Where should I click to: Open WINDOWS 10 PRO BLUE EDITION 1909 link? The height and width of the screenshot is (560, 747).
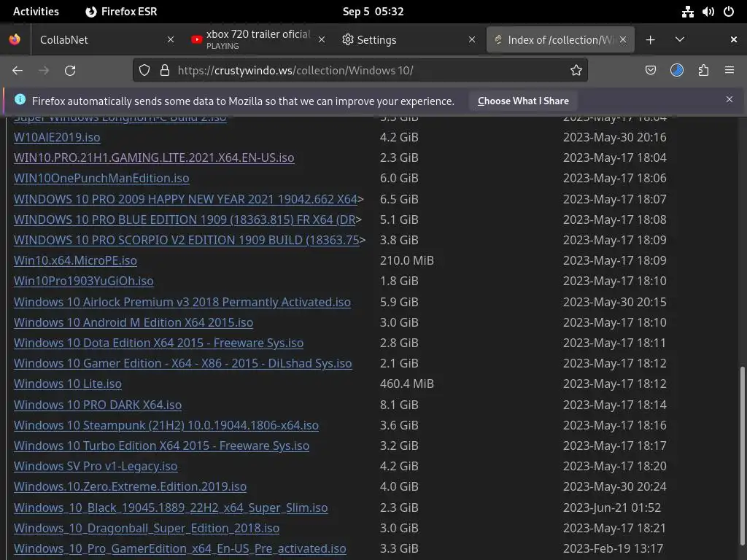click(185, 219)
